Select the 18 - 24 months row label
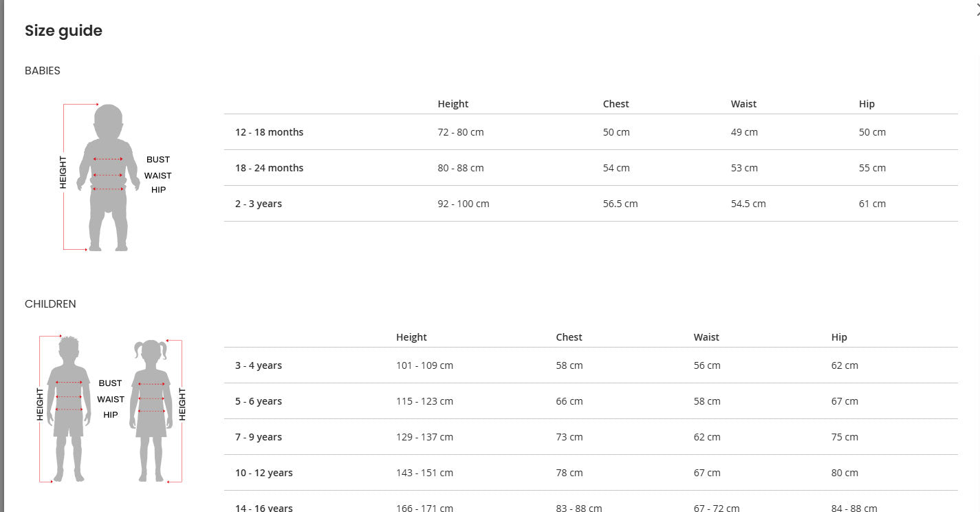The image size is (980, 512). pos(269,168)
